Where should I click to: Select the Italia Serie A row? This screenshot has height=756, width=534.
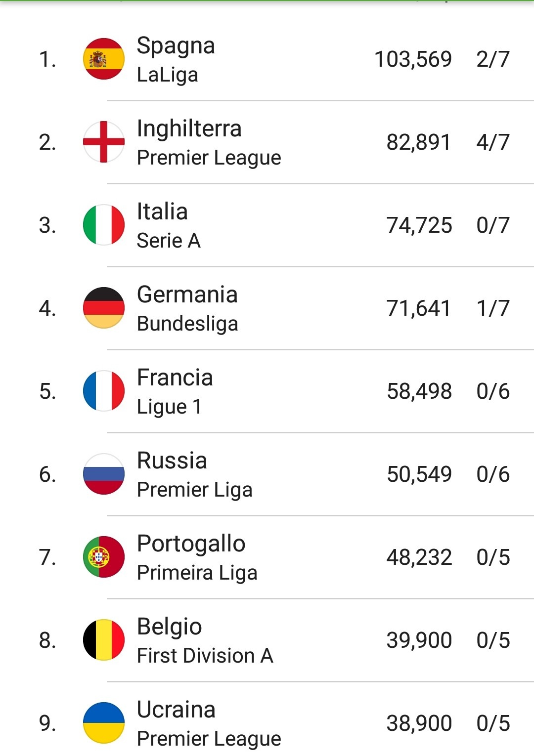pyautogui.click(x=267, y=225)
